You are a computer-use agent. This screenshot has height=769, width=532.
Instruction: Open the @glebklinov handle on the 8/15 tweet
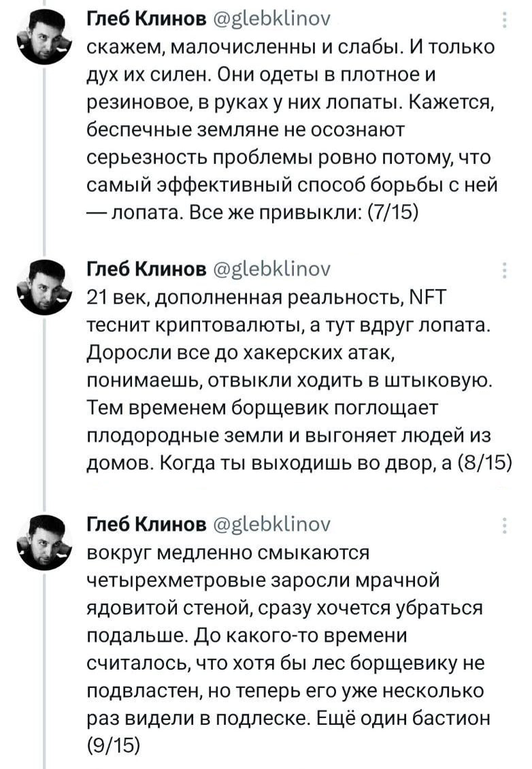point(273,269)
